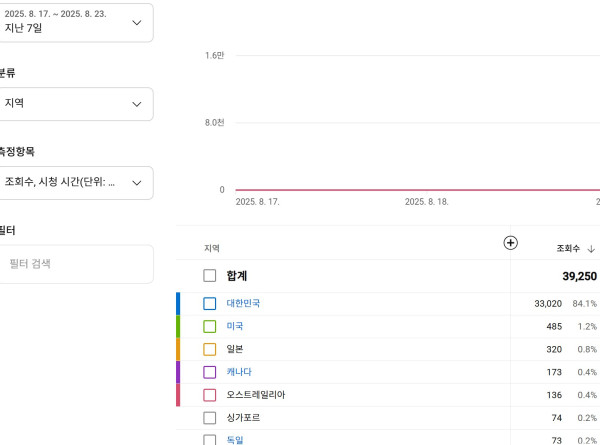Click the 캐나다 region link

point(239,372)
